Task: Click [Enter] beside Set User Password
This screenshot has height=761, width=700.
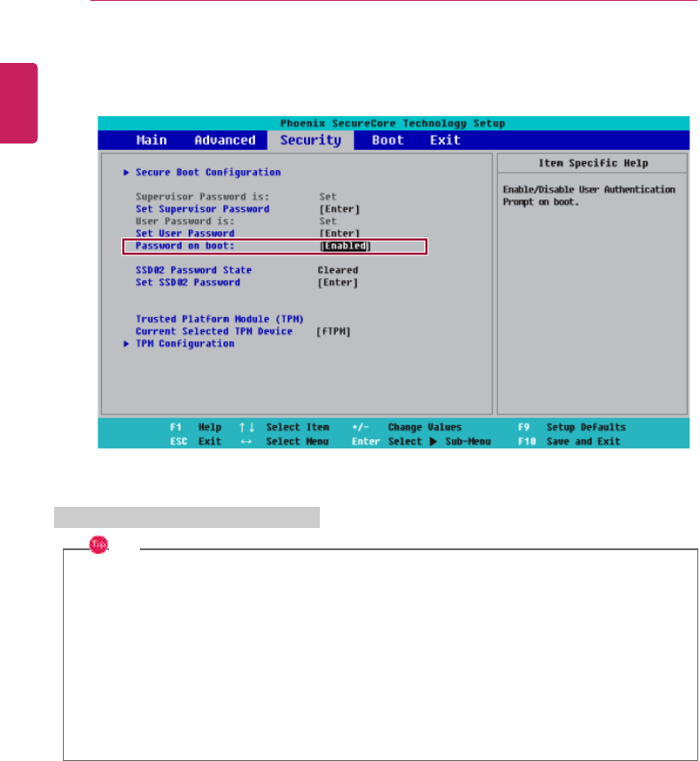Action: click(339, 234)
